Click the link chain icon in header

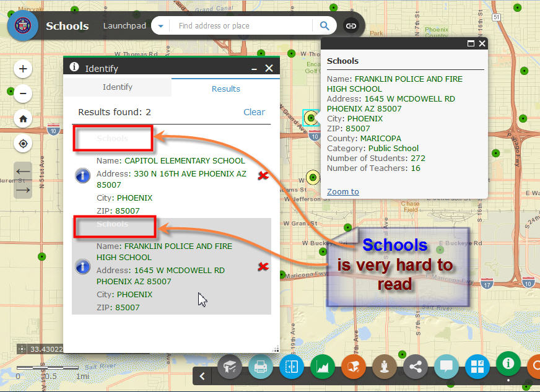(351, 26)
